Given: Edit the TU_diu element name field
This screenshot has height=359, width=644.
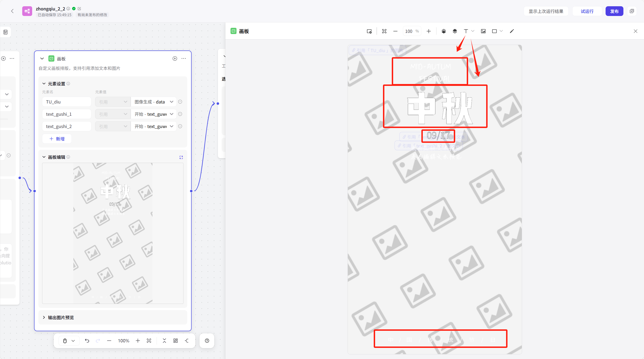Looking at the screenshot, I should [67, 102].
